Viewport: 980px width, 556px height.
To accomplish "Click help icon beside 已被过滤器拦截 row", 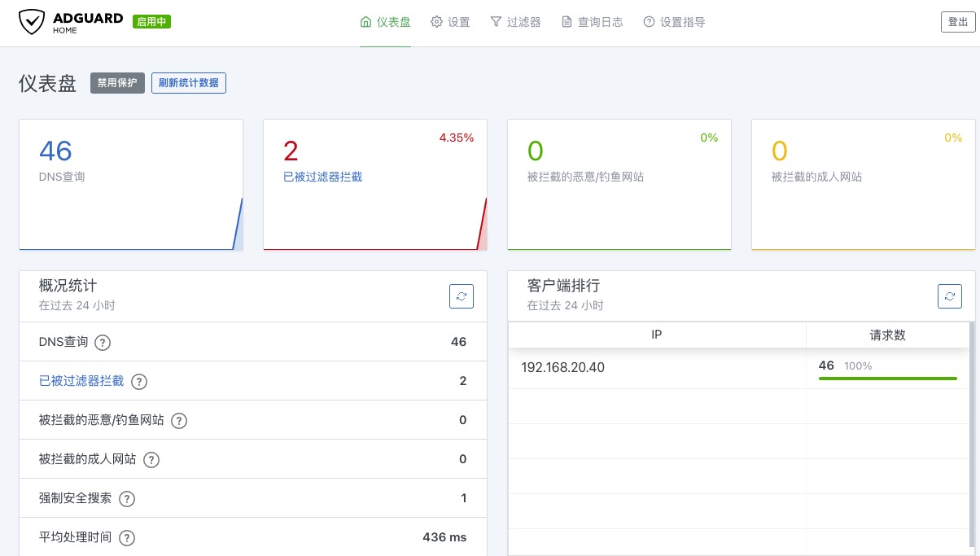I will click(x=139, y=382).
